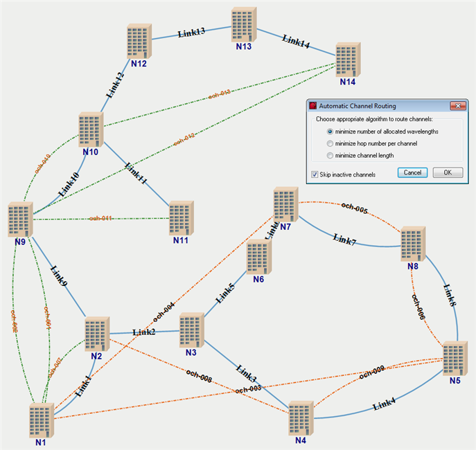Click the Link13 label
Viewport: 476px width, 450px height.
click(x=191, y=33)
